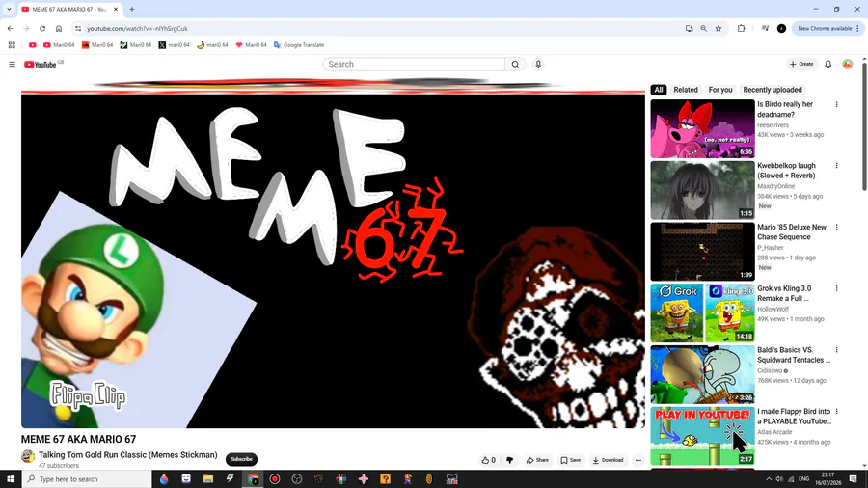Screen dimensions: 868x488
Task: Open Chrome extensions puzzle icon
Action: (x=742, y=28)
